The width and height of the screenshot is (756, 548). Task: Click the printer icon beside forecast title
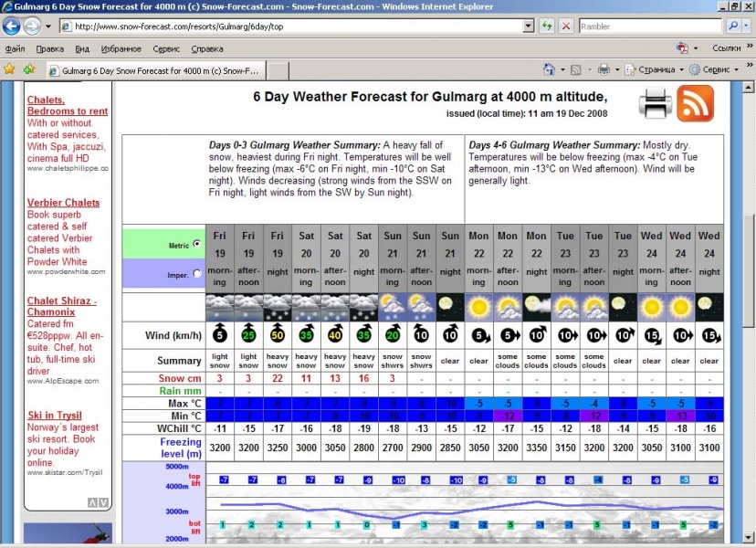[x=655, y=104]
